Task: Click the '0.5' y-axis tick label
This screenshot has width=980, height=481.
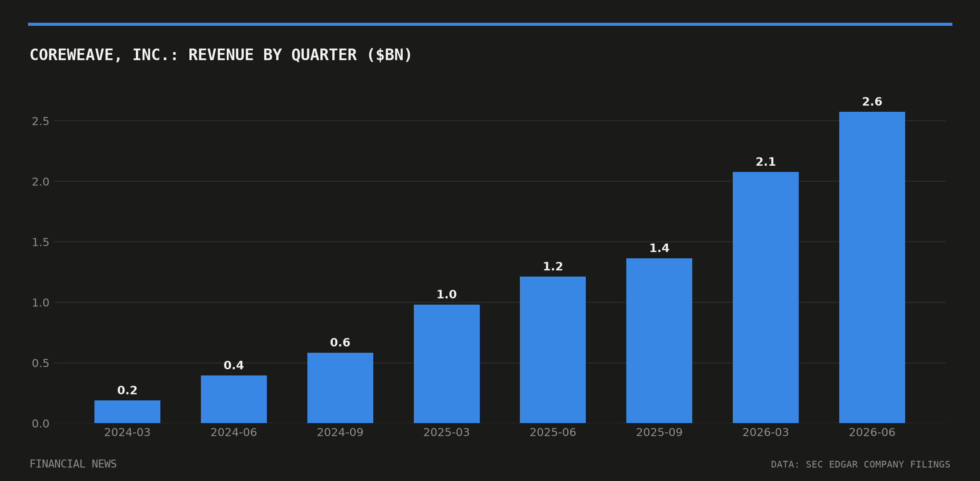Action: click(x=41, y=363)
